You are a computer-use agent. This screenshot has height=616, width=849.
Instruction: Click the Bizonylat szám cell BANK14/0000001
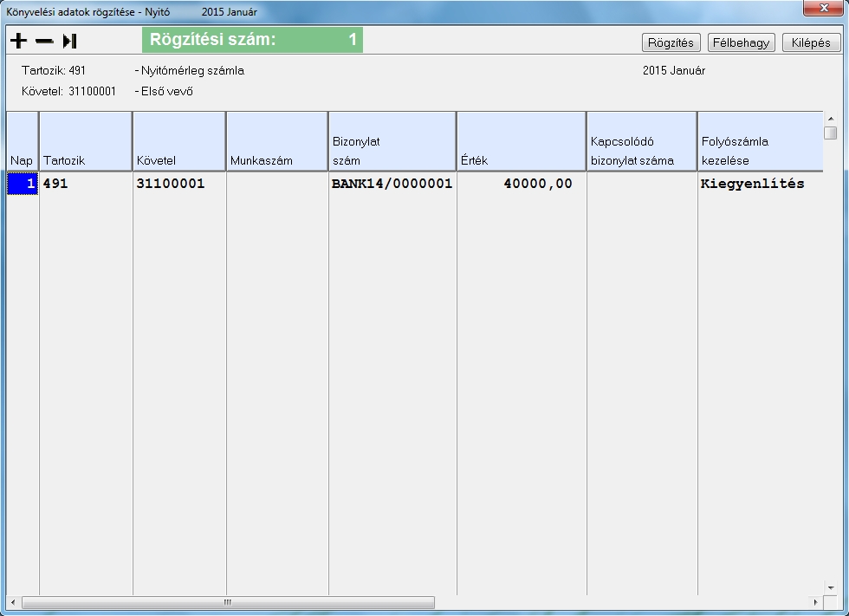click(x=392, y=184)
